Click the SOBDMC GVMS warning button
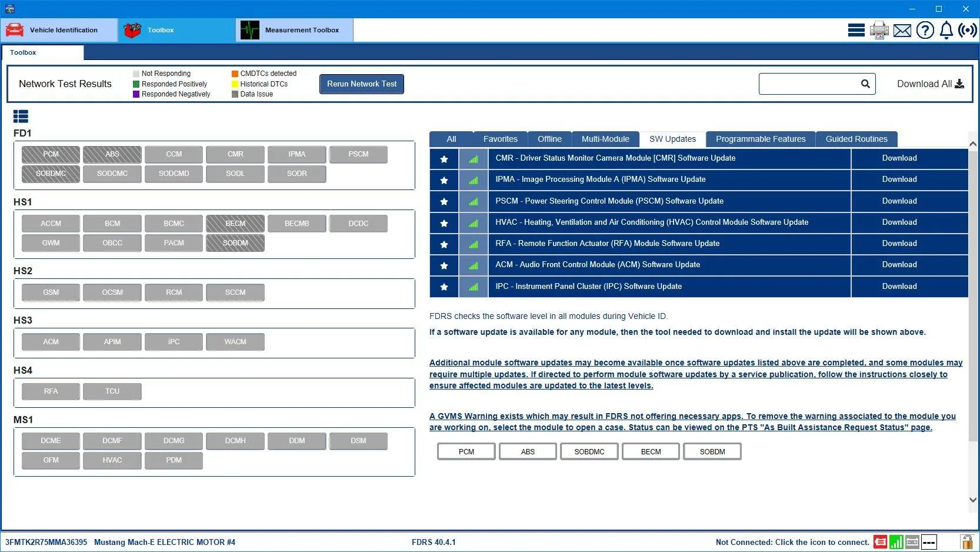Image resolution: width=980 pixels, height=552 pixels. (x=589, y=451)
